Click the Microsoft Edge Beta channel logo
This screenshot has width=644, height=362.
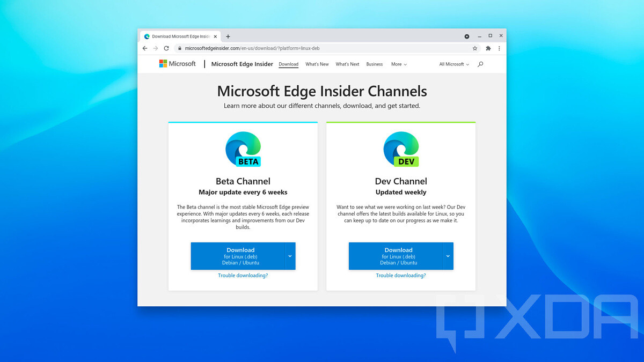click(243, 149)
